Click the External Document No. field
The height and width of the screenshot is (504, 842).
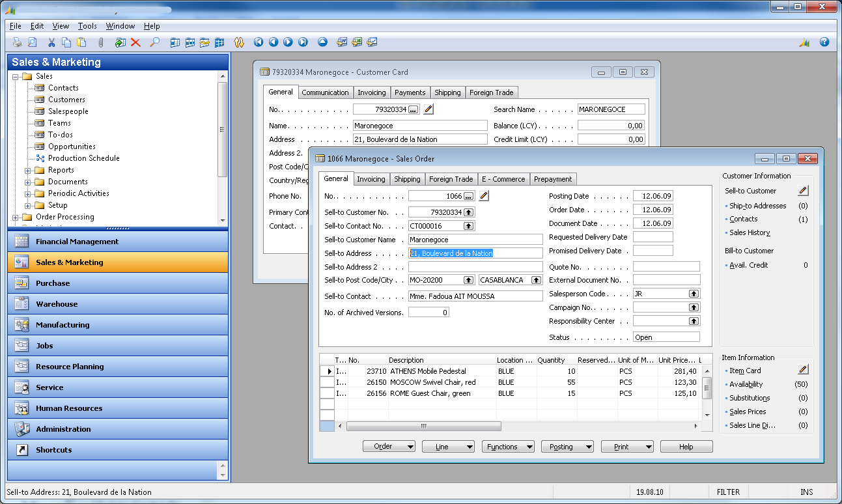pos(666,280)
